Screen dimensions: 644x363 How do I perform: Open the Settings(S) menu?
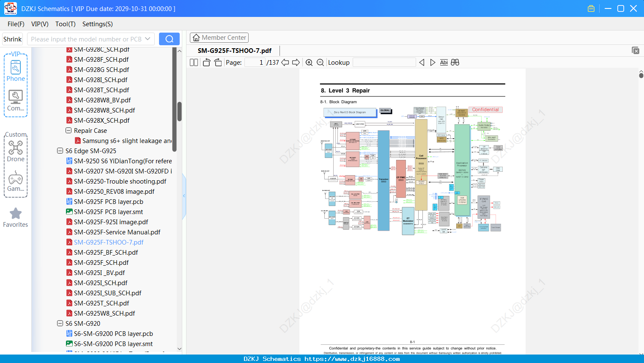point(98,24)
